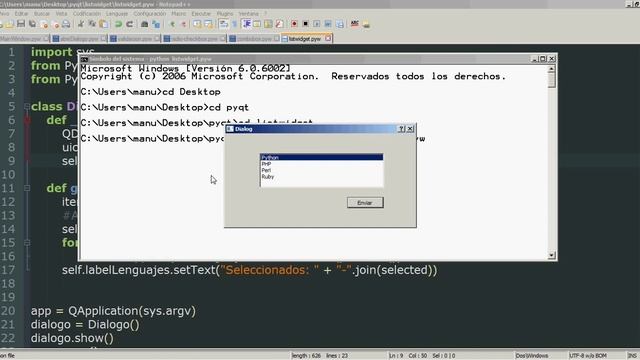Click the Zoom Out toolbar icon
Image resolution: width=640 pixels, height=360 pixels.
click(x=184, y=24)
